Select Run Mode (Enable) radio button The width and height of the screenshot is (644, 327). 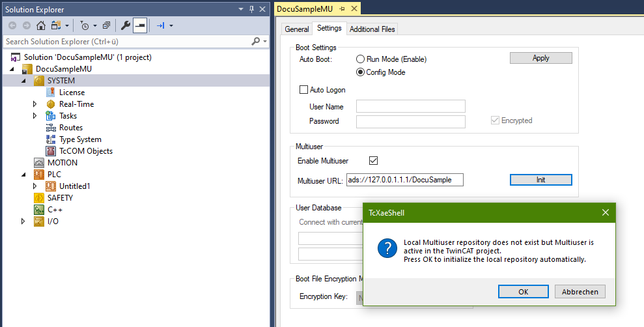[360, 59]
